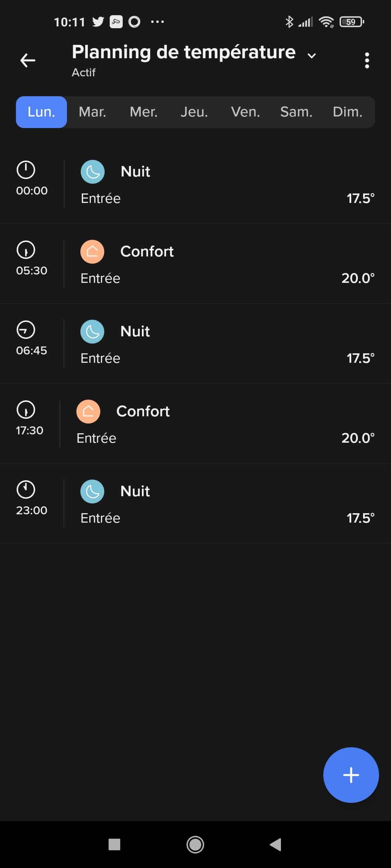The height and width of the screenshot is (868, 391).
Task: Tap the orange Confort icon at 05:30
Action: click(x=92, y=252)
